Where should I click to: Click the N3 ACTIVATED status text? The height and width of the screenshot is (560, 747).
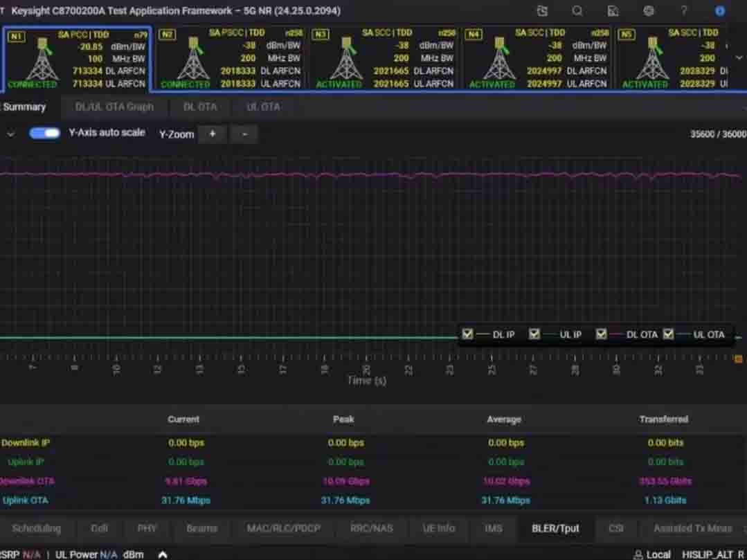pos(339,84)
